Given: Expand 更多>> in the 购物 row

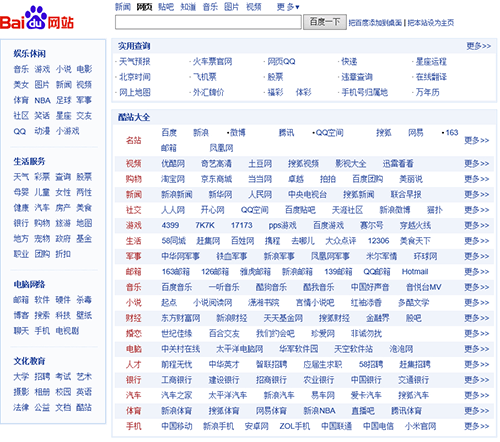Looking at the screenshot, I should click(477, 179).
